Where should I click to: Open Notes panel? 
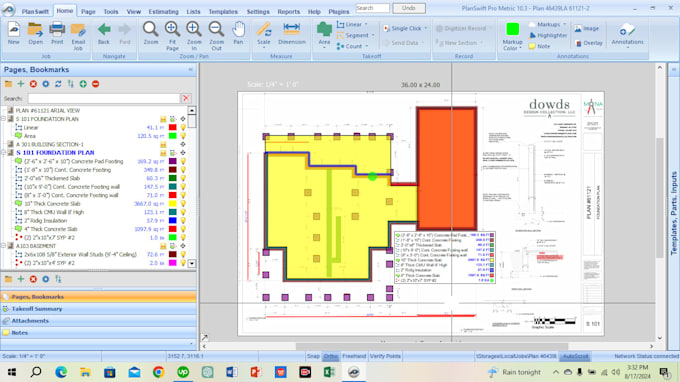pos(98,333)
